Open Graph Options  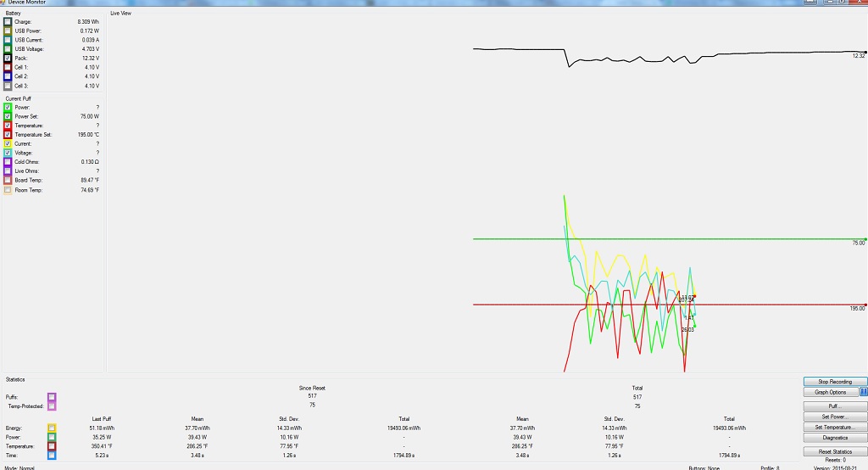[x=830, y=392]
